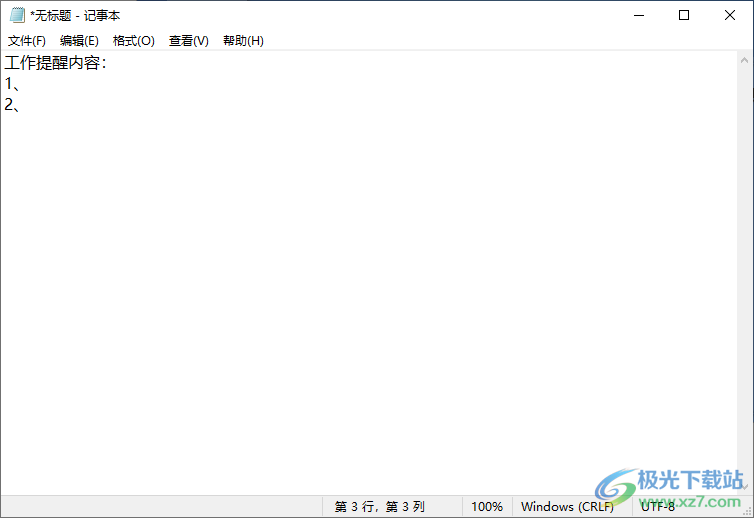
Task: Expand the 格式(O) menu
Action: 133,41
